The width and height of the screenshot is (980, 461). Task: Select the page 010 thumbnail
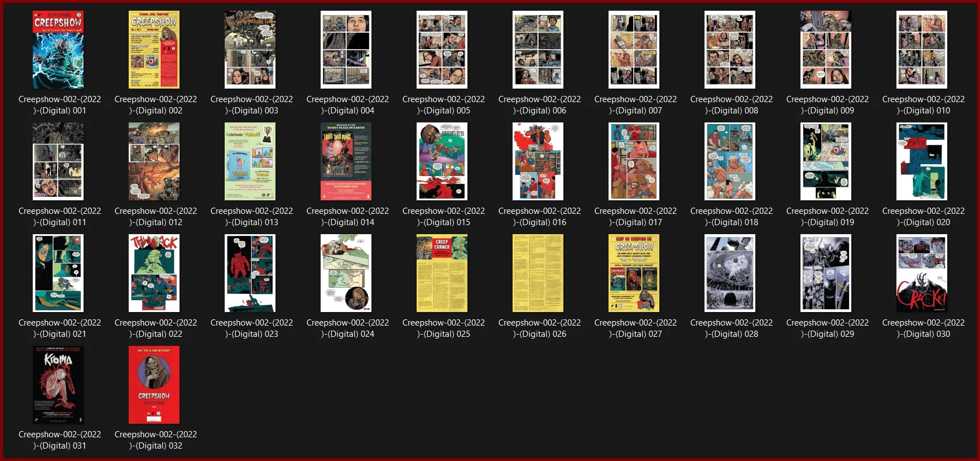coord(922,50)
